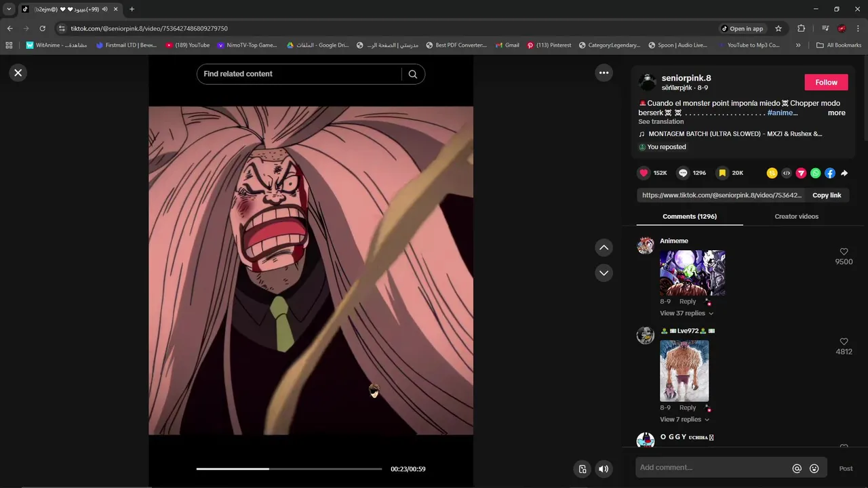Show more bookmarks with chevron
The height and width of the screenshot is (488, 868).
[x=798, y=45]
